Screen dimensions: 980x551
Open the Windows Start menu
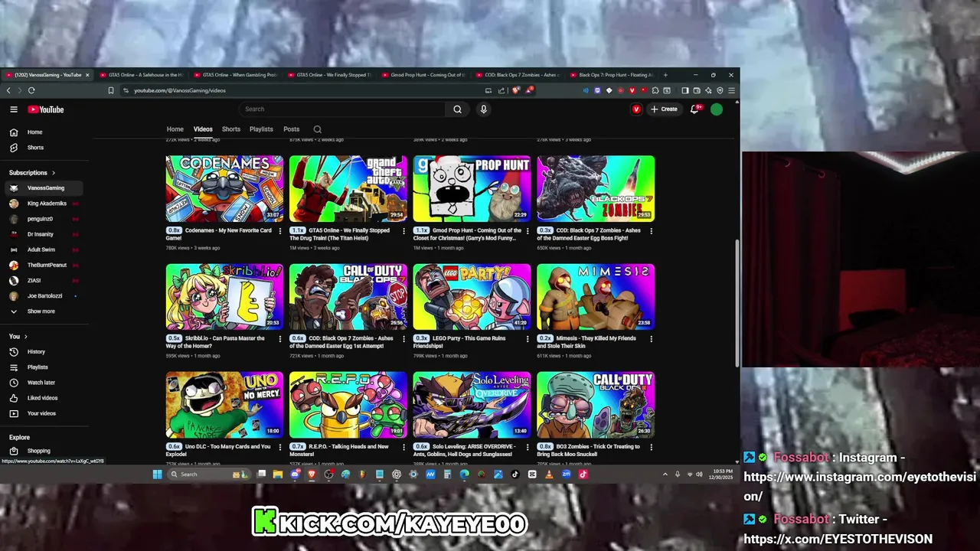[157, 474]
